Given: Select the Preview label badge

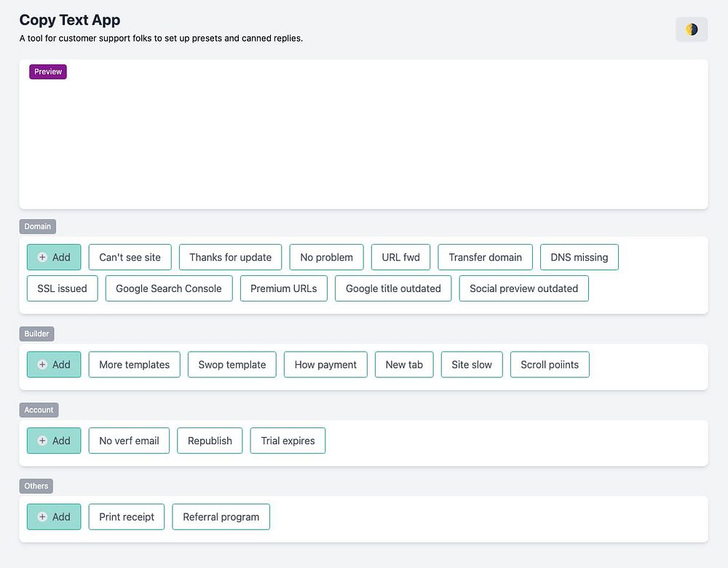Looking at the screenshot, I should tap(48, 72).
